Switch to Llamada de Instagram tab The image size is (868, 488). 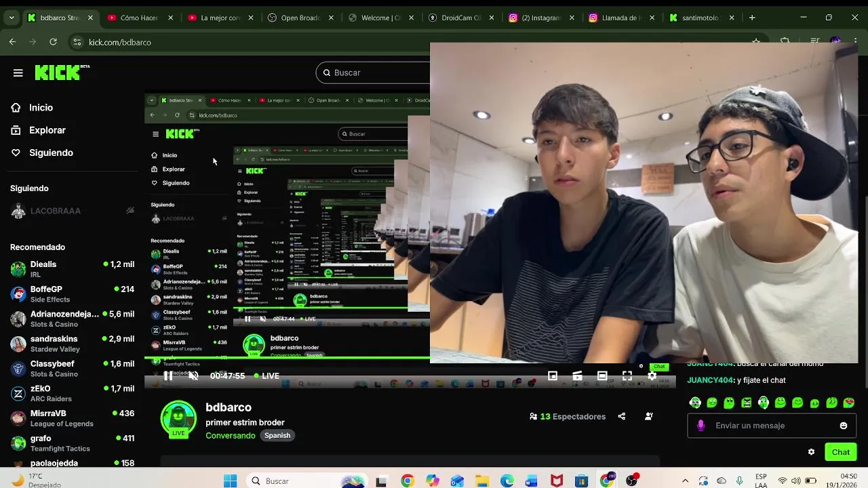[620, 18]
